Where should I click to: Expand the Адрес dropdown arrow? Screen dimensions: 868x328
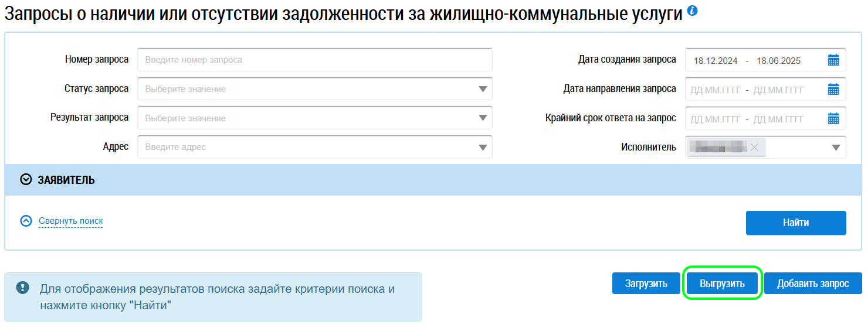483,148
